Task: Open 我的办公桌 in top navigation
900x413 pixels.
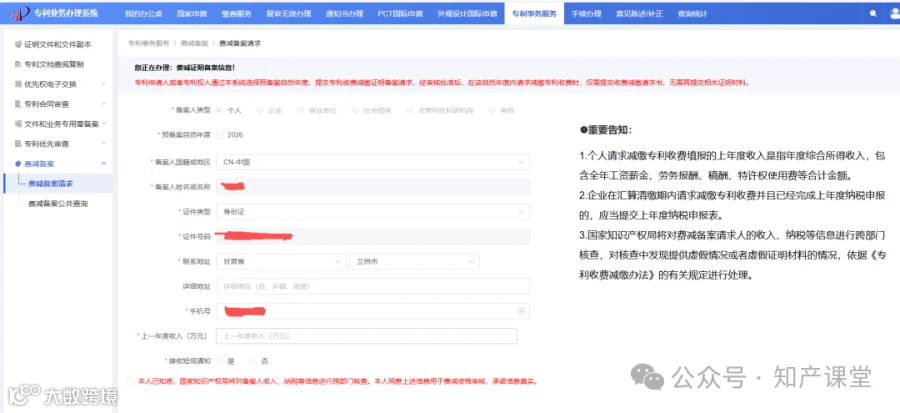Action: tap(143, 13)
